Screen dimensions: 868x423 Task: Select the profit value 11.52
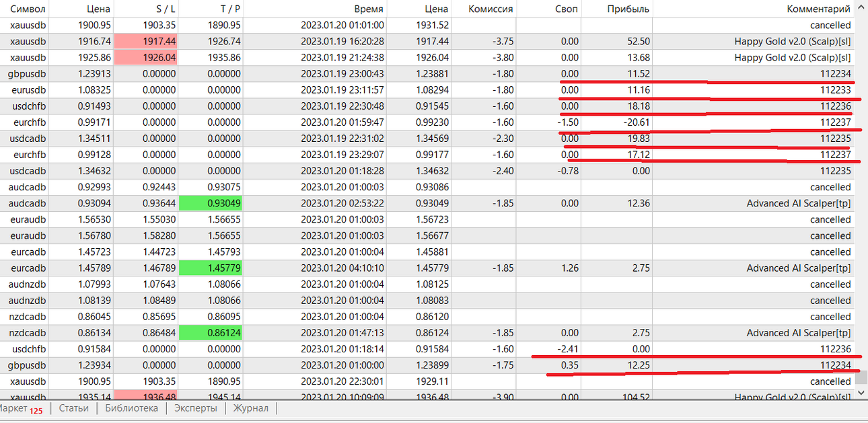(638, 74)
